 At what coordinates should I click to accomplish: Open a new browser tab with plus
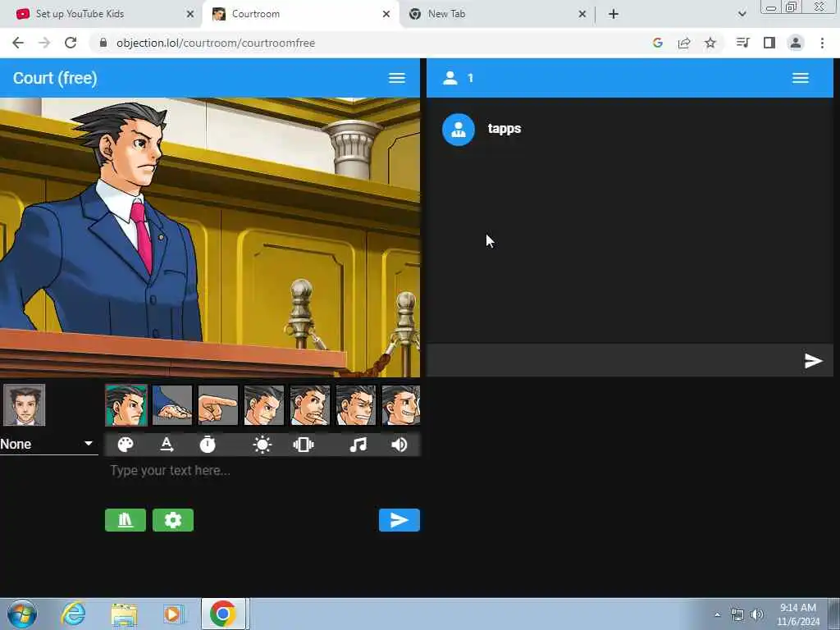614,14
